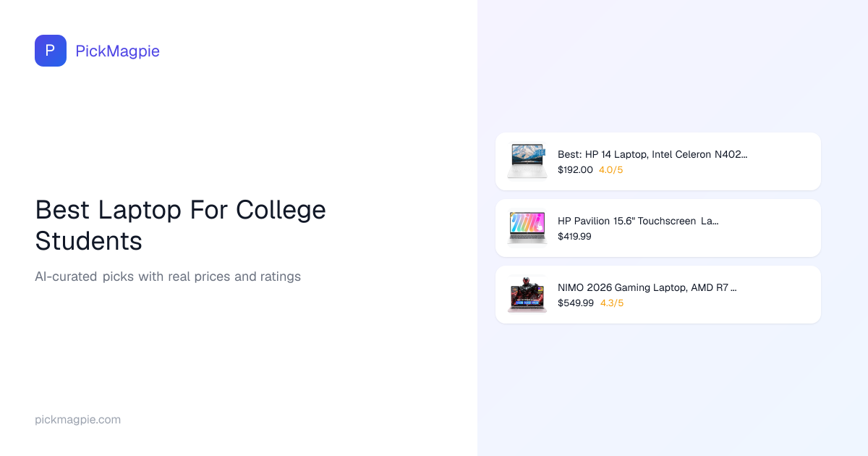
Task: Click the 'AI-curated picks' subtitle text
Action: tap(168, 276)
